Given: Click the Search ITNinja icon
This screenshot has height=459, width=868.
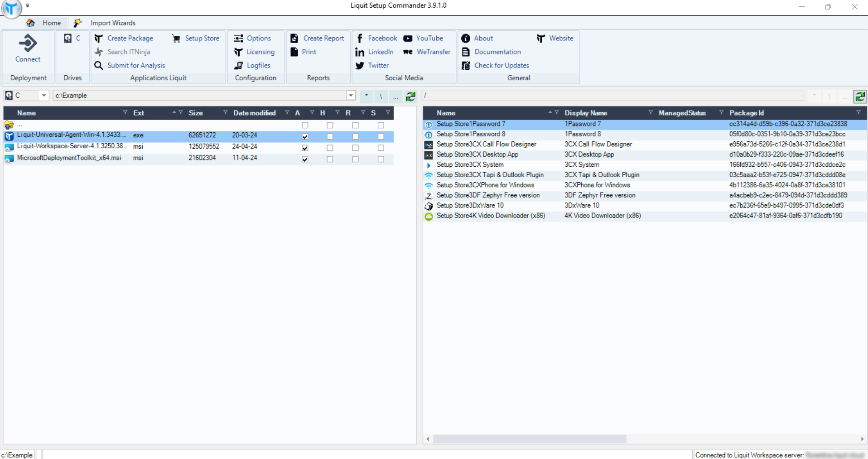Looking at the screenshot, I should coord(98,52).
